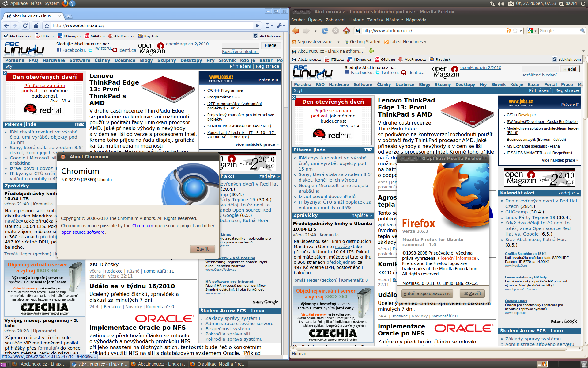Open Facebook link in Chromium page
This screenshot has width=588, height=368.
71,50
